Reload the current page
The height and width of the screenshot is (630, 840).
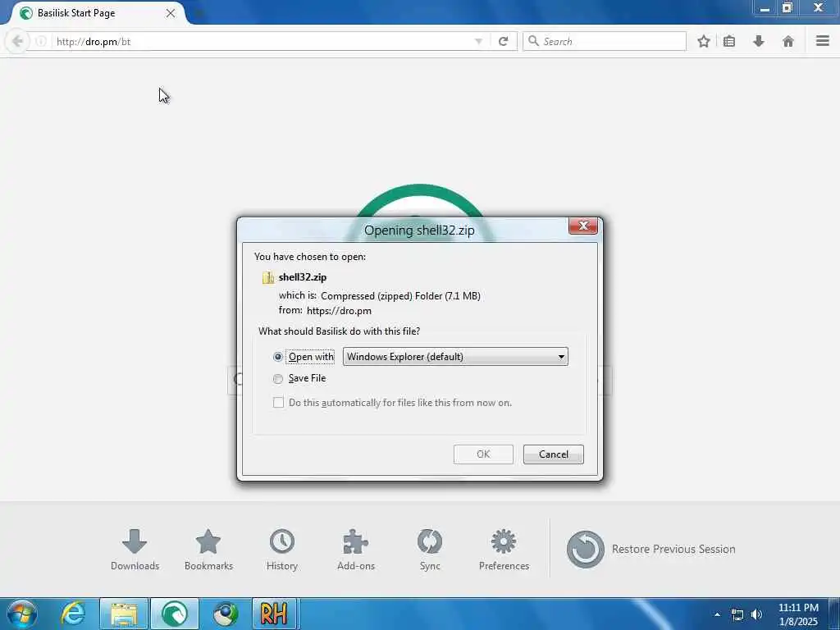[x=503, y=41]
